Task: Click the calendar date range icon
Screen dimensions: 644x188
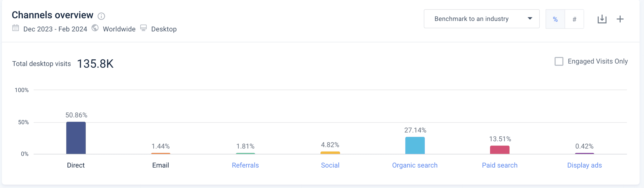Action: point(16,28)
